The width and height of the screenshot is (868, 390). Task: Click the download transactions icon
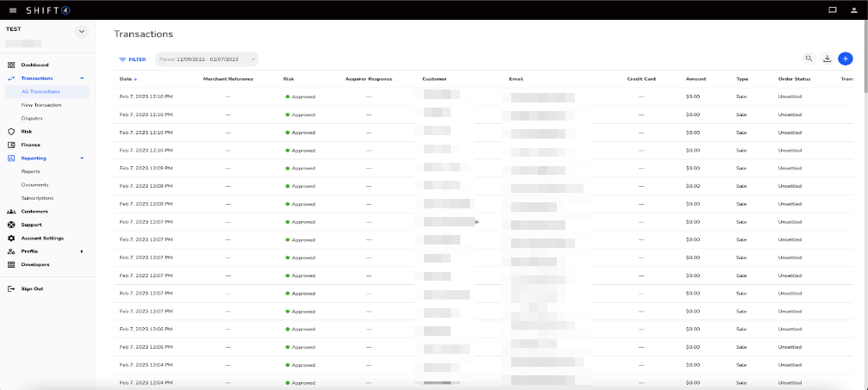827,59
